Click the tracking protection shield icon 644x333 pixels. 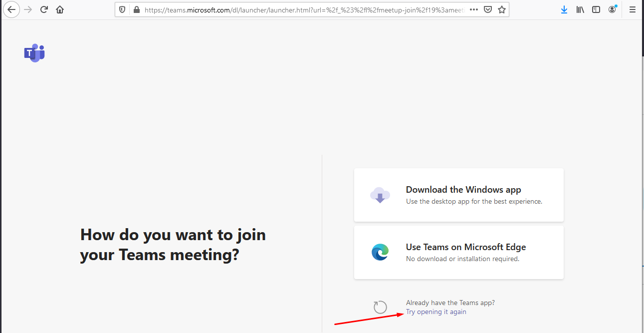point(121,9)
